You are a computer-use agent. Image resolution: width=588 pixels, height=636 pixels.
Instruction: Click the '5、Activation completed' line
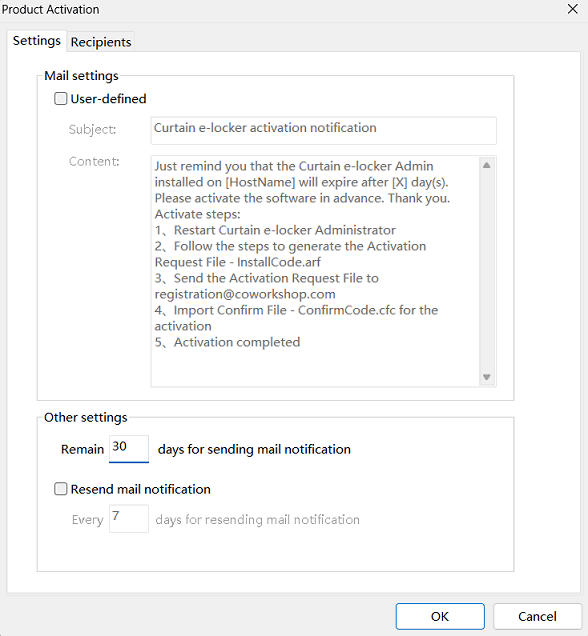coord(227,342)
